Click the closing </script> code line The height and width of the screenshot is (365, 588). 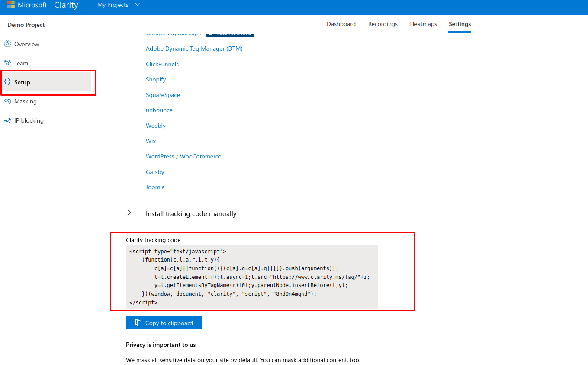[x=143, y=302]
